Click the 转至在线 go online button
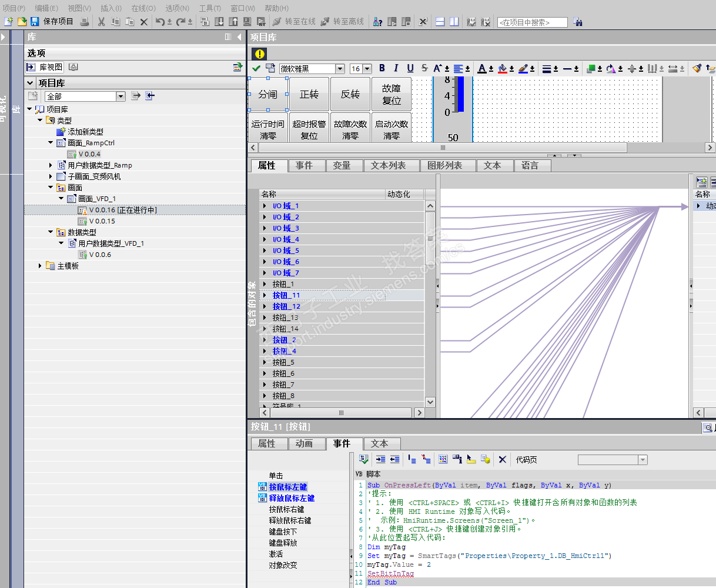 294,22
